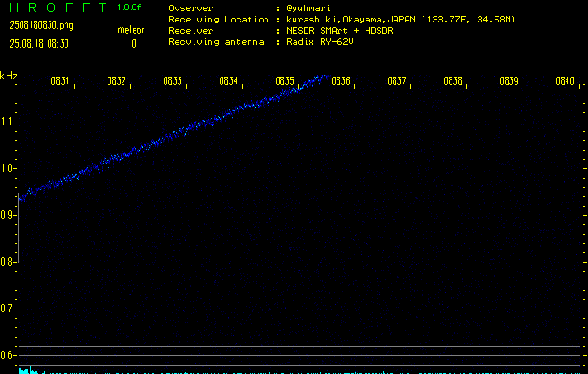Click the HROFFT title text
The width and height of the screenshot is (588, 374).
[x=58, y=7]
